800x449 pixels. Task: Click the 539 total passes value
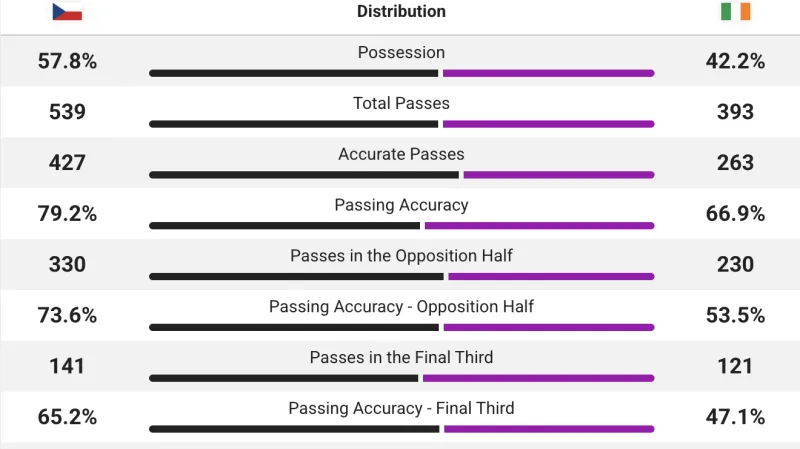[x=67, y=112]
